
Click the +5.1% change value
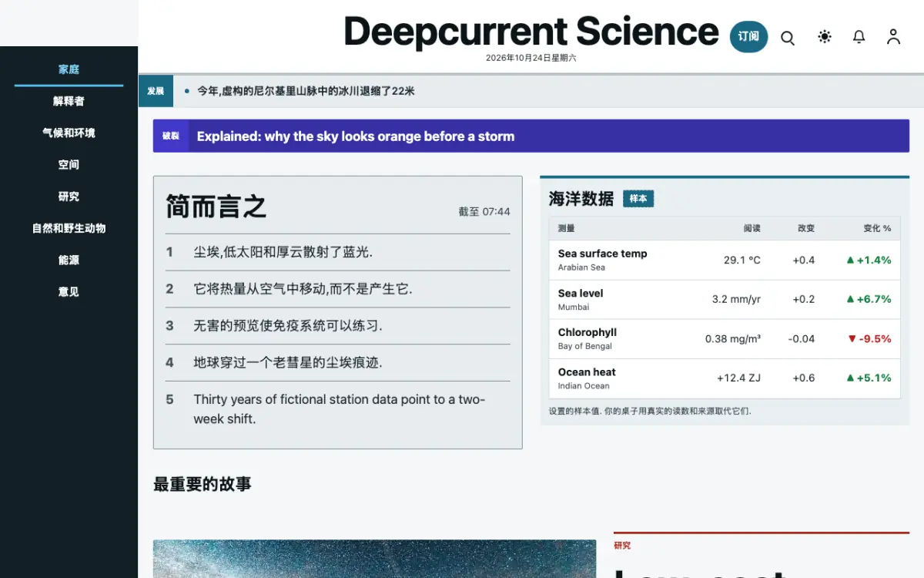(x=869, y=378)
